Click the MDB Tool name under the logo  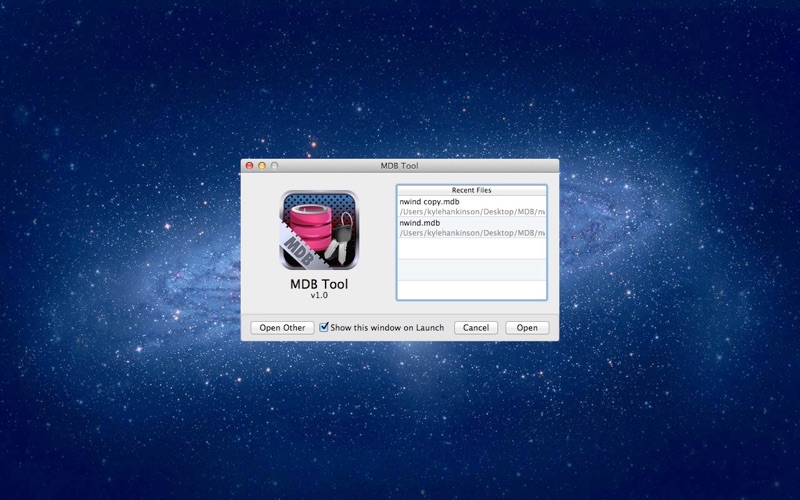tap(319, 285)
